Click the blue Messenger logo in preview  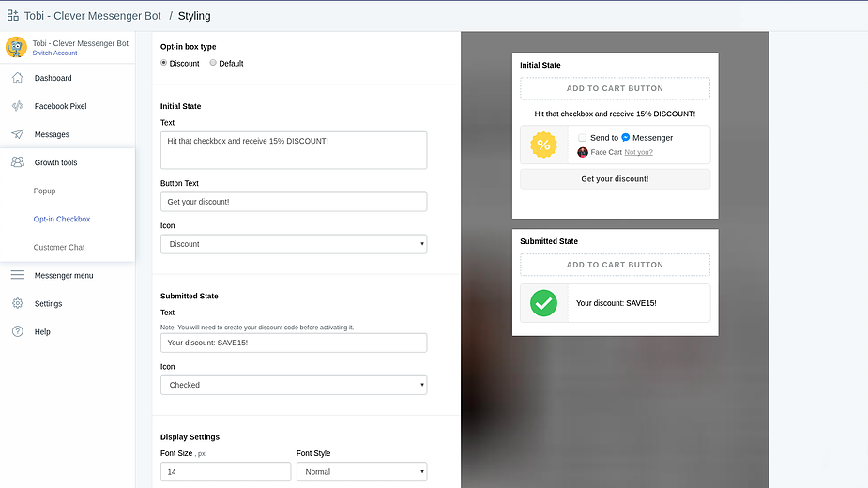pos(626,137)
